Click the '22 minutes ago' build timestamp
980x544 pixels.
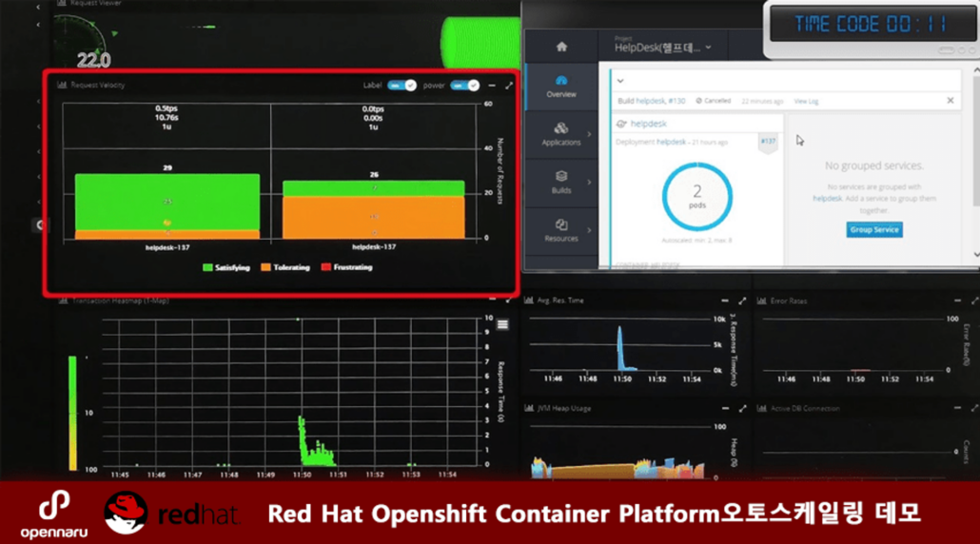762,101
